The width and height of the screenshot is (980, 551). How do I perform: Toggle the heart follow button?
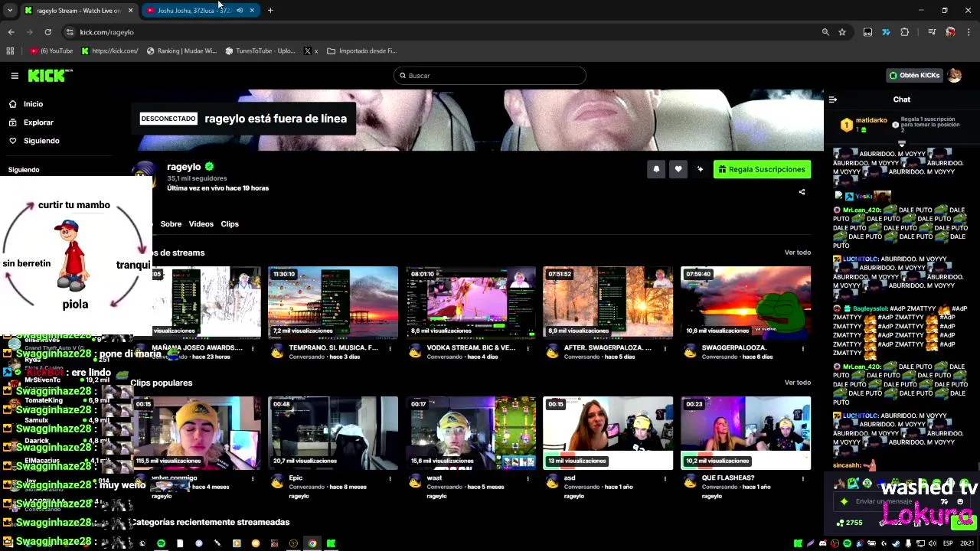pos(678,169)
